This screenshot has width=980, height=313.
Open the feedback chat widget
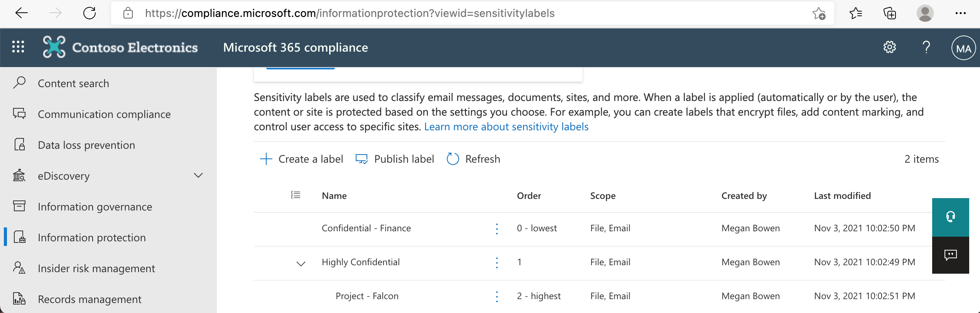point(950,255)
